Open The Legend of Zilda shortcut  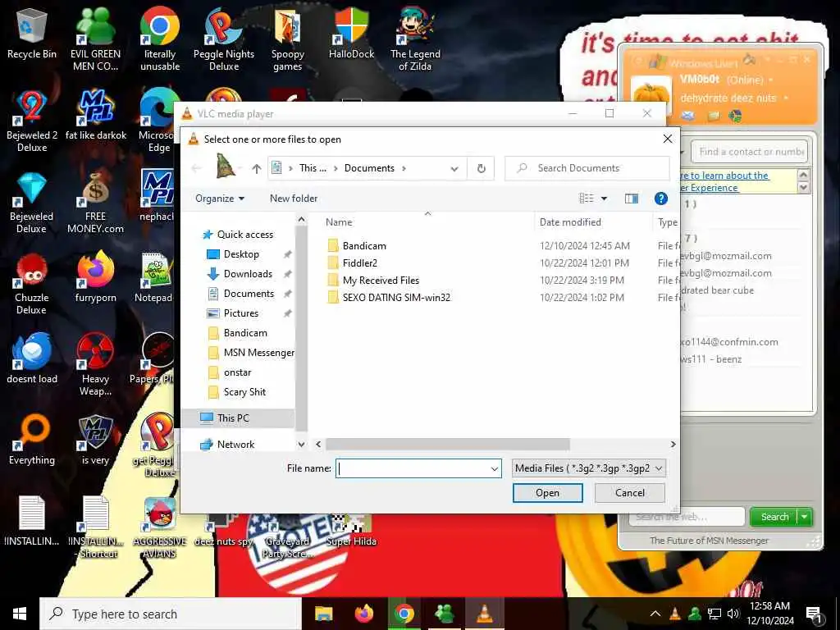pyautogui.click(x=415, y=39)
